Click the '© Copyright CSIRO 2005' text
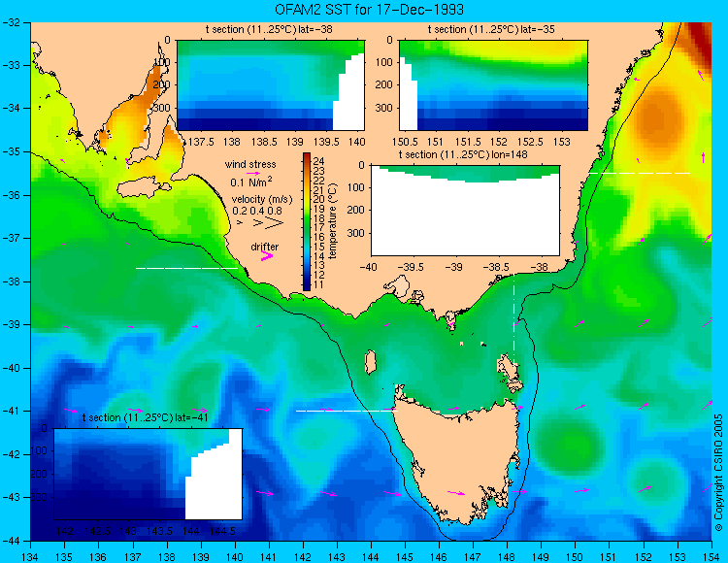This screenshot has height=563, width=728. pyautogui.click(x=718, y=473)
